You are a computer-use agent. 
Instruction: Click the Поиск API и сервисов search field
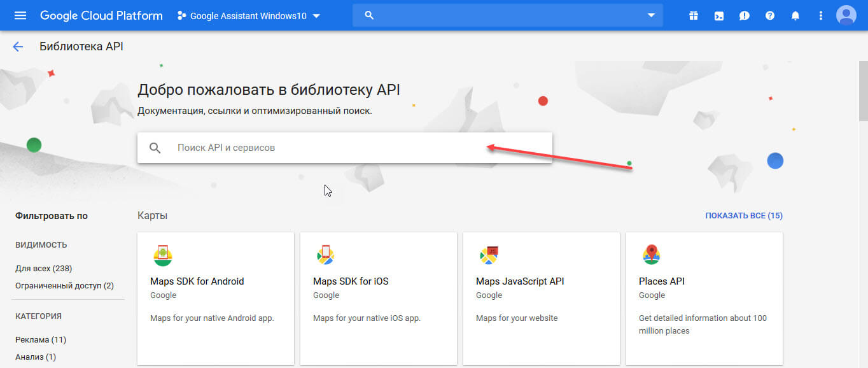tap(344, 148)
